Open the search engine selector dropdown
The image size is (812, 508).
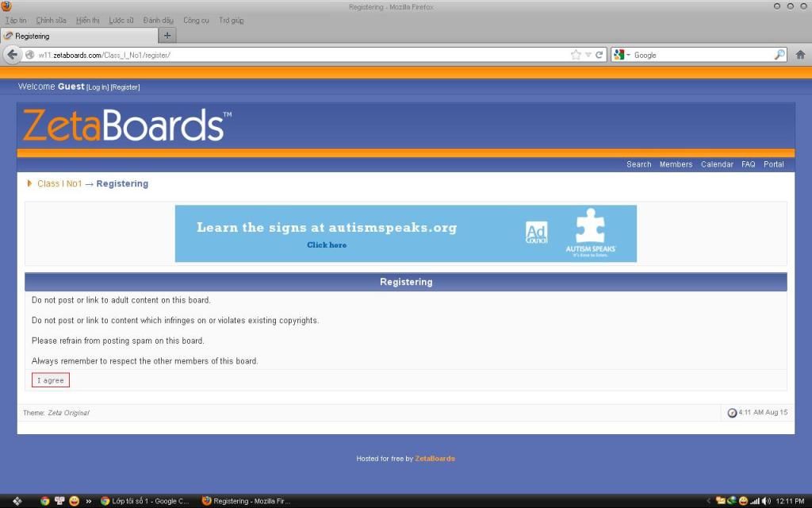tap(623, 55)
